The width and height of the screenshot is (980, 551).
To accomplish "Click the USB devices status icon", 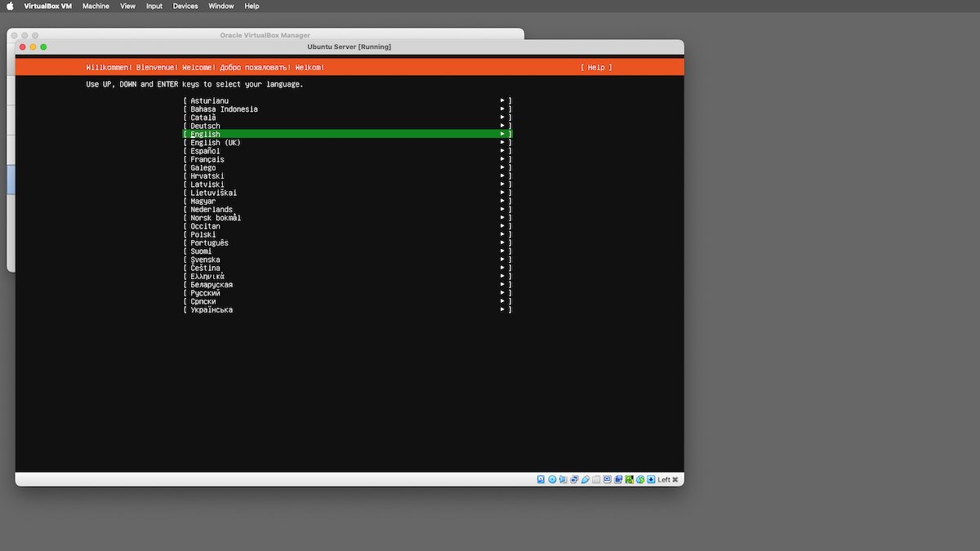I will [585, 479].
